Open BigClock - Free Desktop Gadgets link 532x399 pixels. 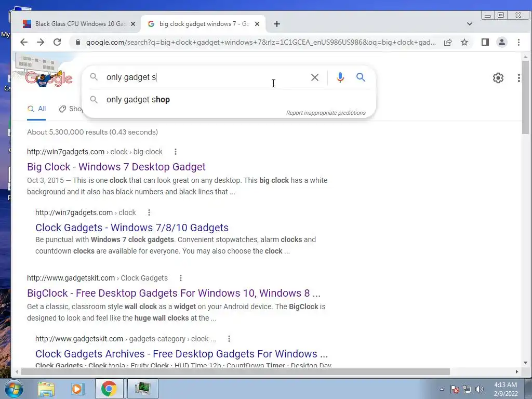pos(174,293)
